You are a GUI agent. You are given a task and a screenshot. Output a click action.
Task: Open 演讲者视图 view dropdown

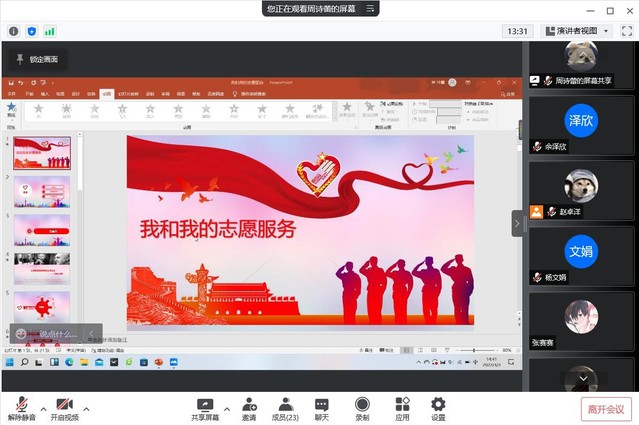577,31
